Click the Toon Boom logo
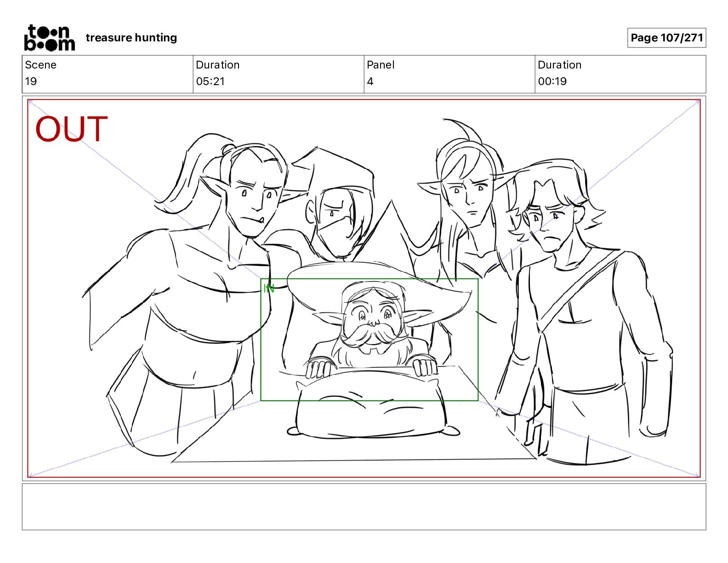The width and height of the screenshot is (728, 563). click(x=49, y=38)
